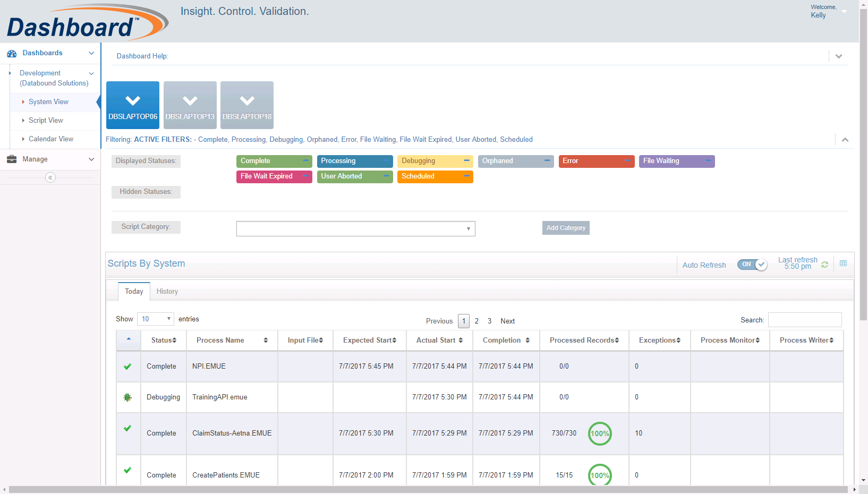Remove the Complete status with its minus icon
The width and height of the screenshot is (868, 494).
pos(305,160)
